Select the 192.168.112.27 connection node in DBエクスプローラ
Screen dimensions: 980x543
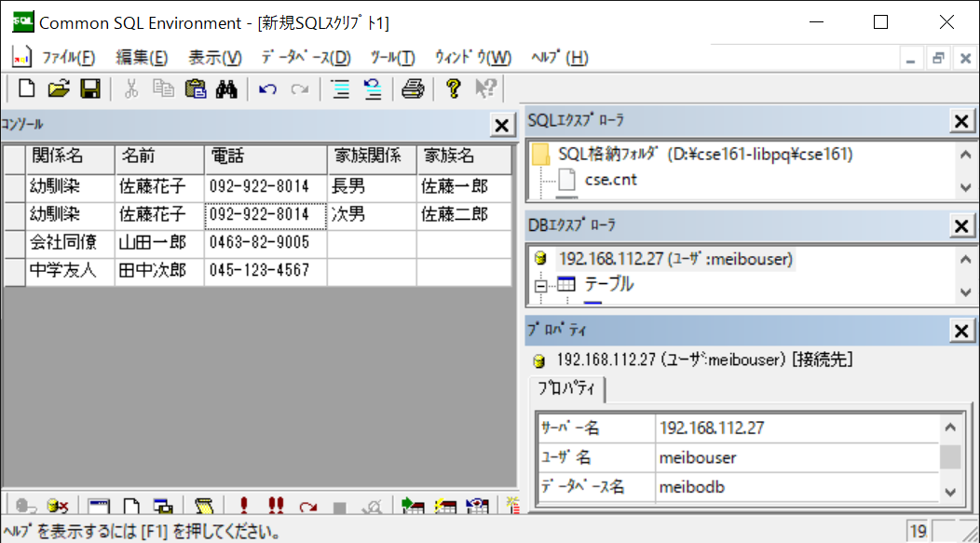click(x=675, y=259)
